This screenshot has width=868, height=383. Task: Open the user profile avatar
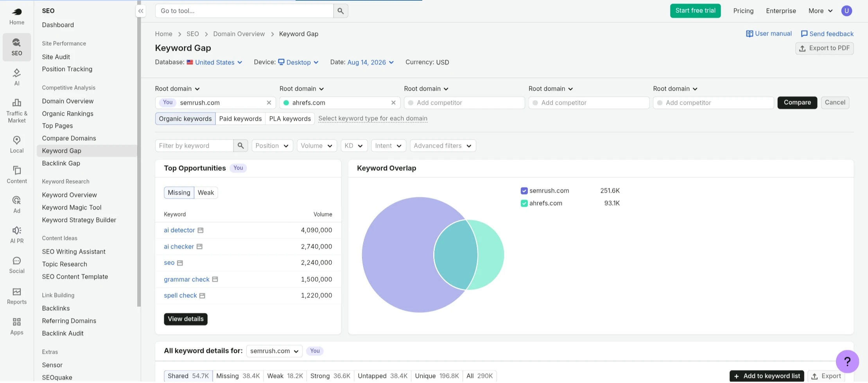click(846, 11)
